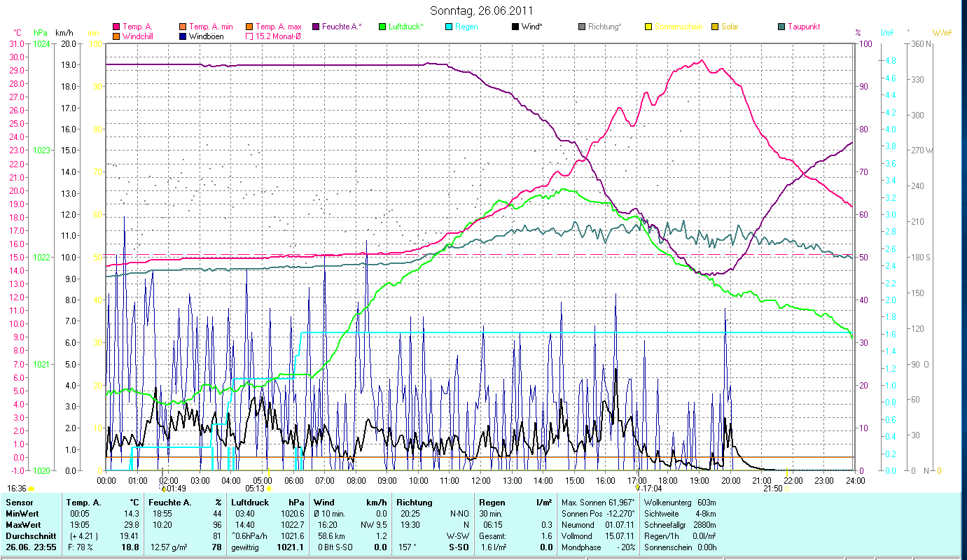
Task: Click the Luftdruck green legend swatch
Action: [382, 27]
